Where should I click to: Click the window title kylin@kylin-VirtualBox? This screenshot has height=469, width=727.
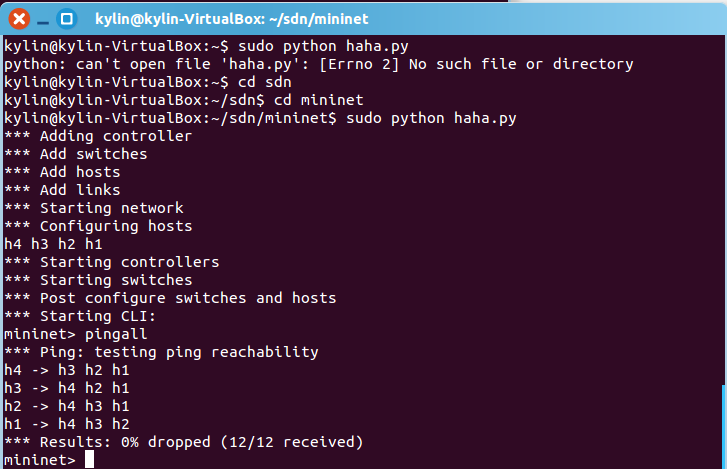click(231, 19)
